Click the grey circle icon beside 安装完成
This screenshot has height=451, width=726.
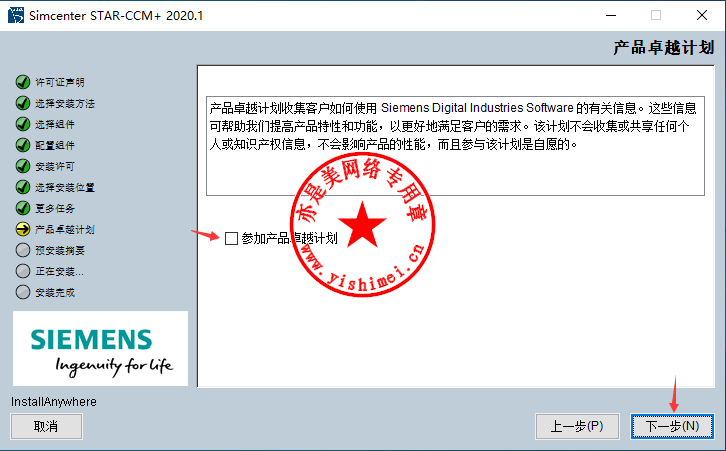click(23, 292)
